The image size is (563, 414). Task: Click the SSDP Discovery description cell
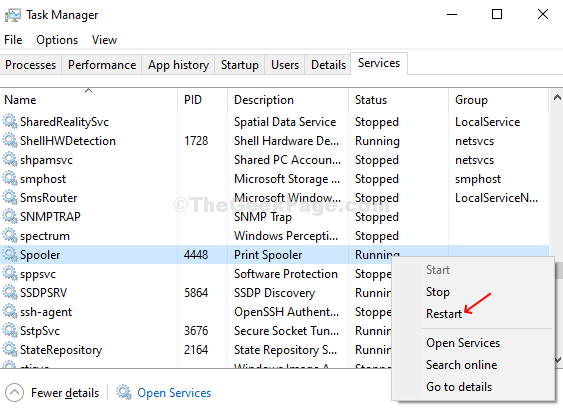[274, 293]
